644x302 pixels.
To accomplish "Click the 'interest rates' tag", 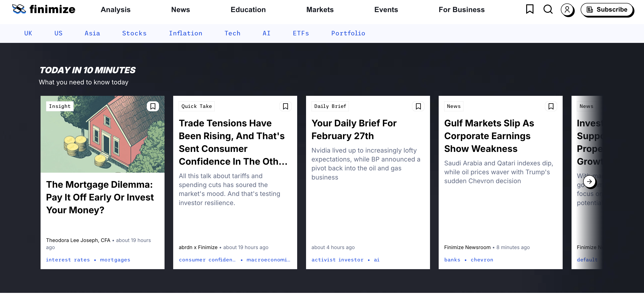I will (x=68, y=260).
